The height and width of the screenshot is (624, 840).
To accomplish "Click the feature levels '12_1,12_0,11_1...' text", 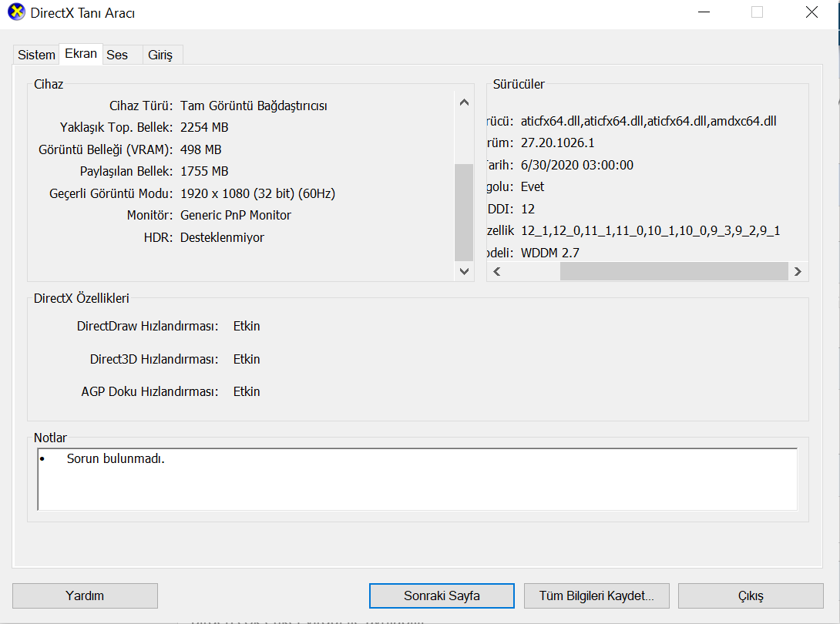I will tap(650, 231).
